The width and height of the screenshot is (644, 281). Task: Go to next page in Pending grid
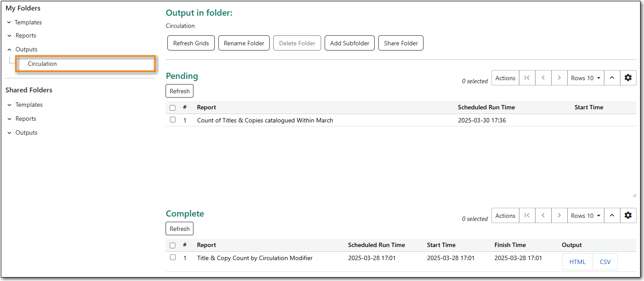coord(559,78)
